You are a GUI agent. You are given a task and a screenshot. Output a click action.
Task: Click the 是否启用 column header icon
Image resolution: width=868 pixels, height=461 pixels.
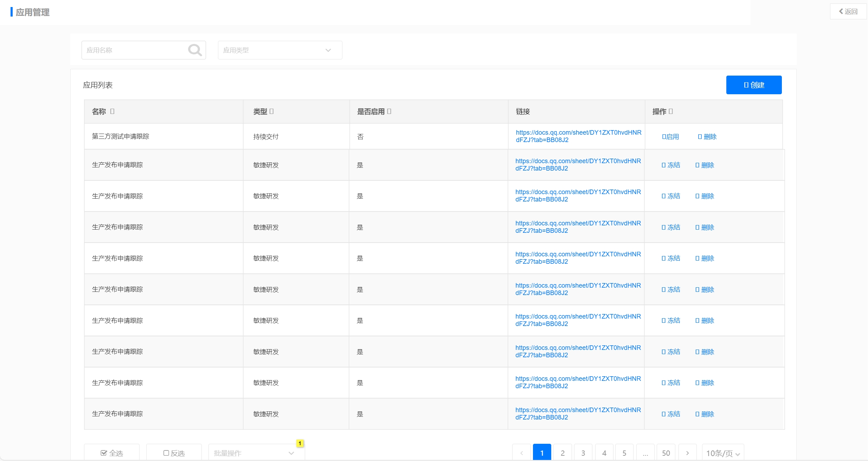[x=389, y=111]
